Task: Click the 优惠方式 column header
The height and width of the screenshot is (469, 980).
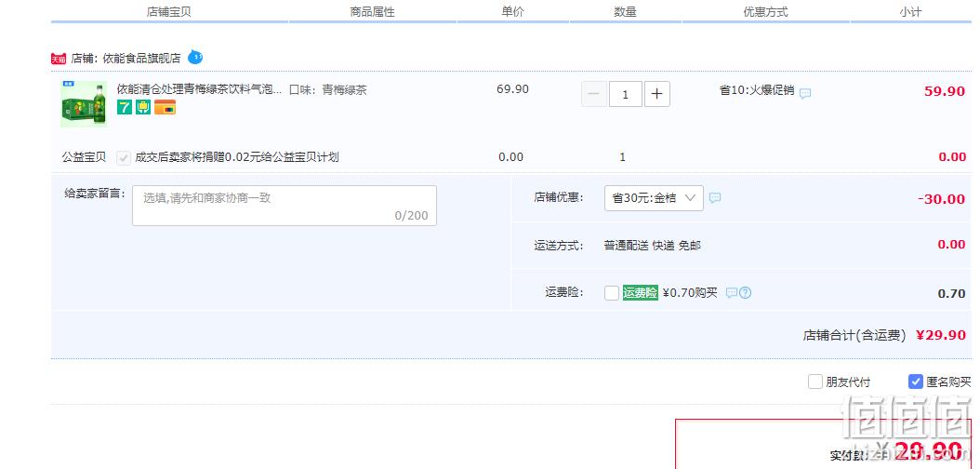Action: [765, 11]
